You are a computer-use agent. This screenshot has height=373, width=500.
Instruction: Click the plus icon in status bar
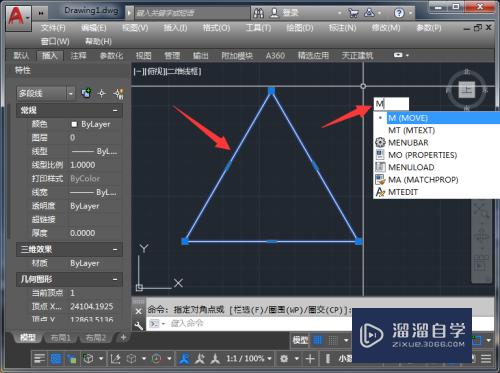310,359
